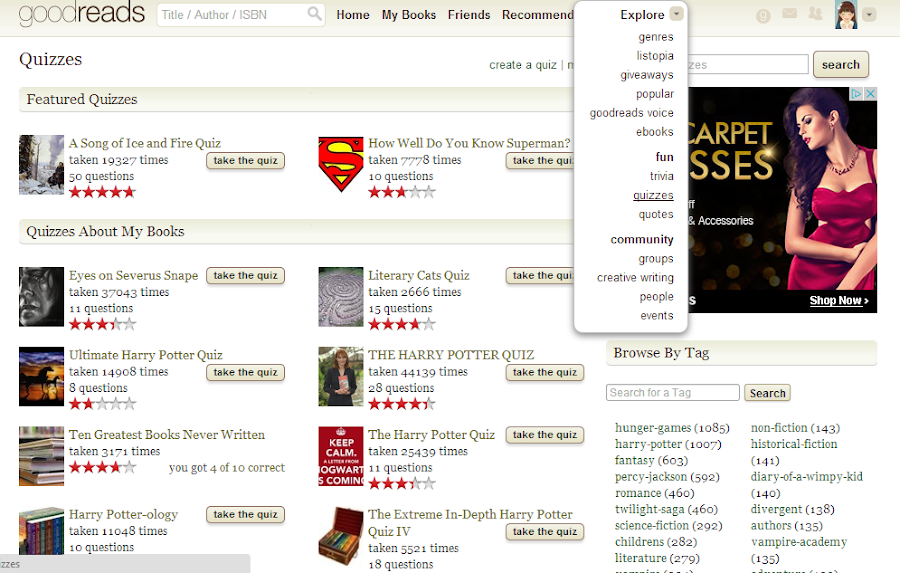The width and height of the screenshot is (900, 573).
Task: Choose popular from Explore menu
Action: pyautogui.click(x=654, y=94)
